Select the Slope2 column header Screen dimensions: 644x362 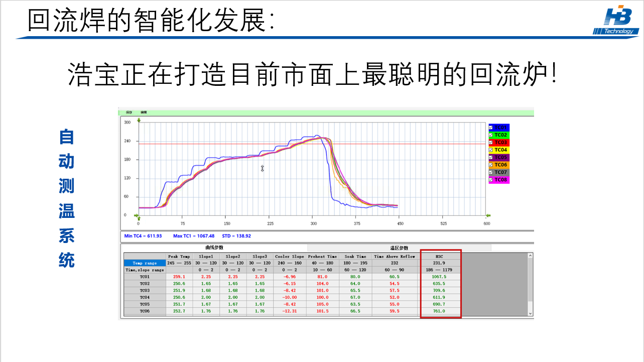pyautogui.click(x=233, y=257)
